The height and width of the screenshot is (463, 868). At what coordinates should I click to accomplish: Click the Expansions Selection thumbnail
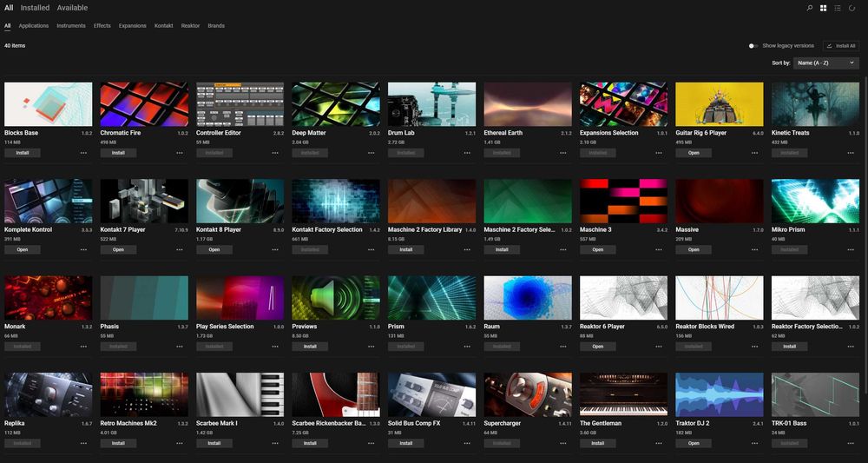pos(623,104)
